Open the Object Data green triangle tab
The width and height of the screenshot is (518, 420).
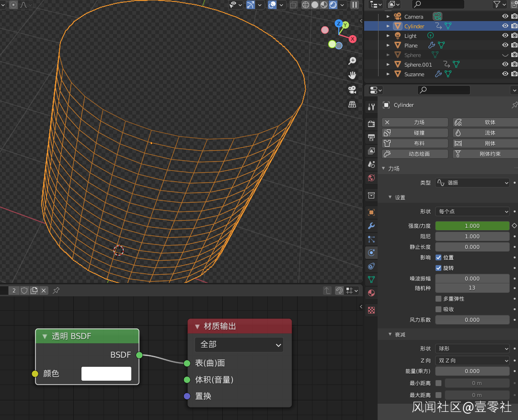click(x=371, y=280)
